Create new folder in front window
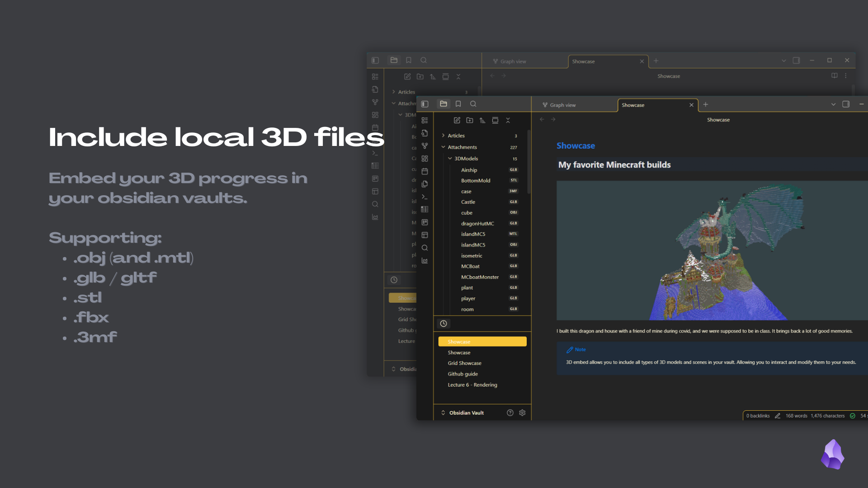The height and width of the screenshot is (488, 868). click(x=470, y=120)
